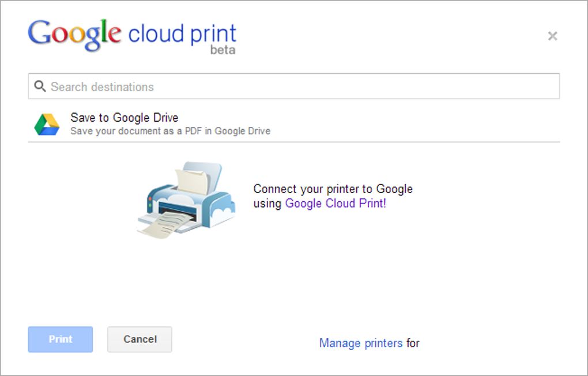Click the Google Drive triangle icon
The image size is (588, 376).
47,124
